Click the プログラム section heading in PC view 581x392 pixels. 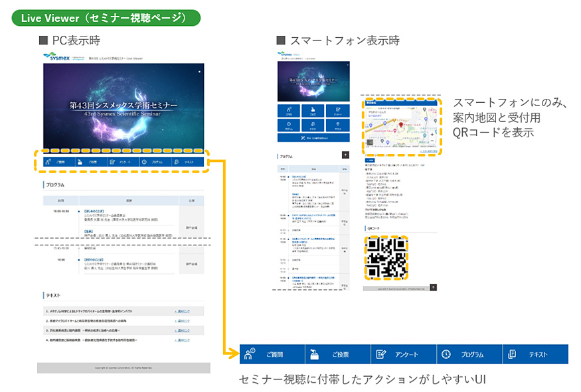click(55, 184)
